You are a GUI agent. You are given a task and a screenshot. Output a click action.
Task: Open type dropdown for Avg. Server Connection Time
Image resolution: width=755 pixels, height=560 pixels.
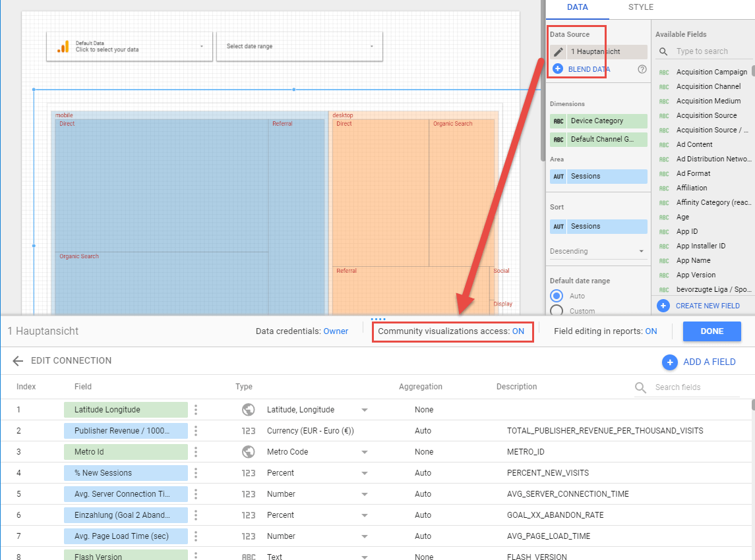tap(365, 495)
